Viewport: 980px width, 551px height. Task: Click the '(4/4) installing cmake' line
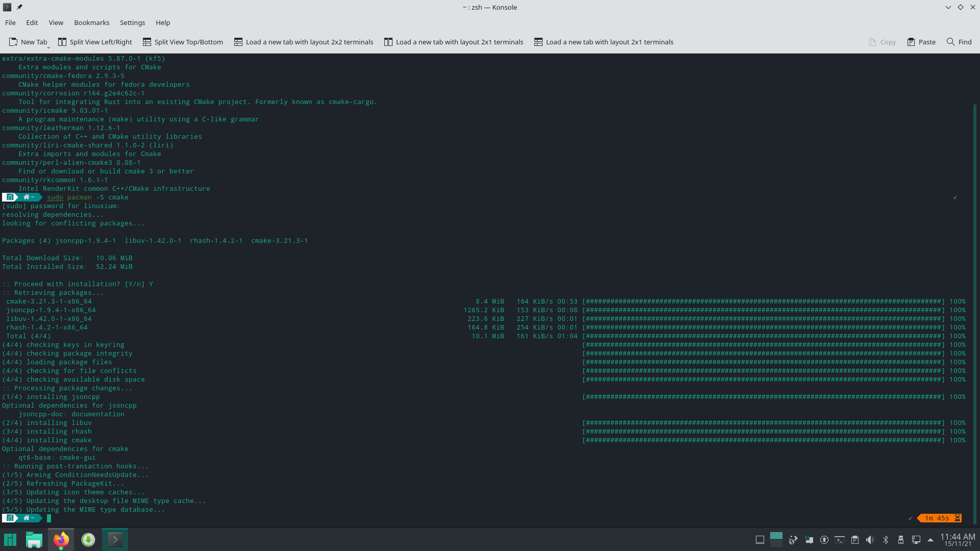47,440
